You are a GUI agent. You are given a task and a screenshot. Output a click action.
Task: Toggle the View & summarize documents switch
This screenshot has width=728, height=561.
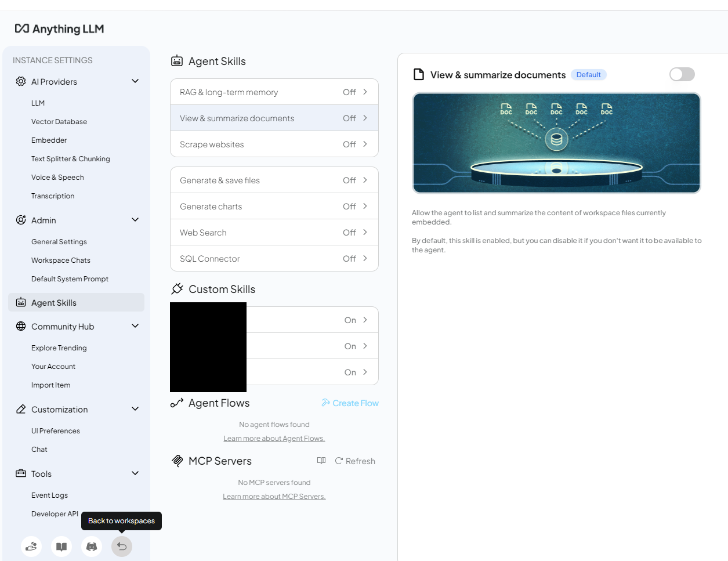(682, 74)
